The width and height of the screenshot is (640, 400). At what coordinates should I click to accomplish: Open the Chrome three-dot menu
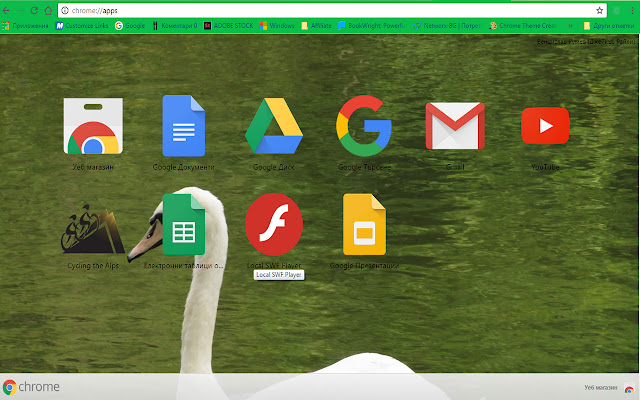632,11
